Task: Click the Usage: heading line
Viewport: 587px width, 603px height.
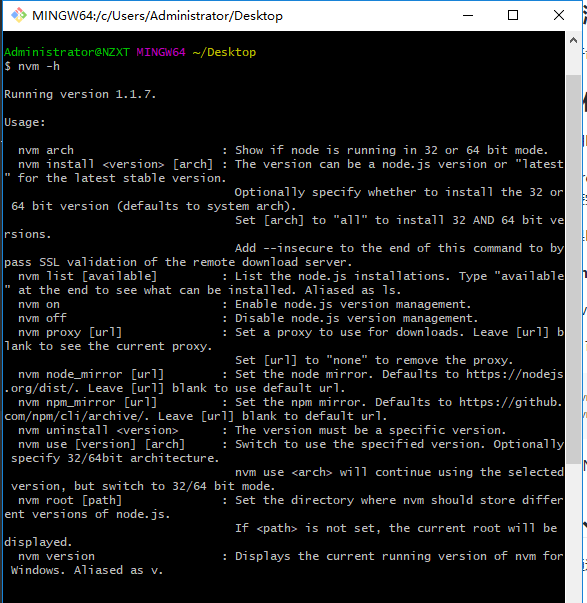Action: (x=25, y=122)
